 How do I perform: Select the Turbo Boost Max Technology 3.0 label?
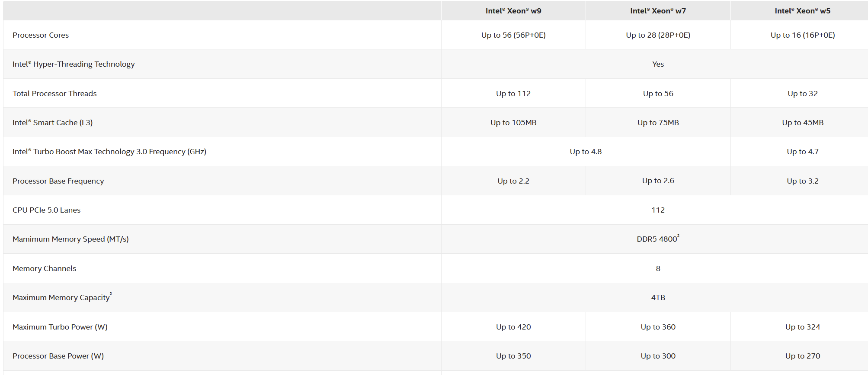[109, 152]
